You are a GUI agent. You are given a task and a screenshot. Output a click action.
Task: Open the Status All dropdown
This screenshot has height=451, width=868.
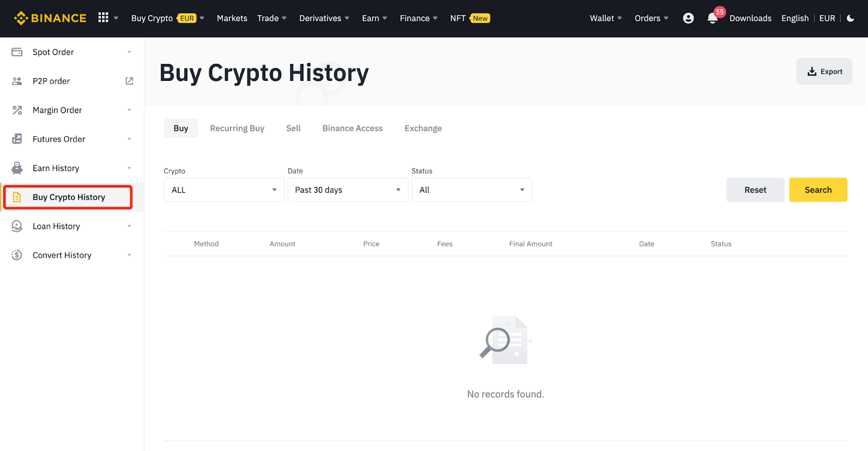pos(472,190)
